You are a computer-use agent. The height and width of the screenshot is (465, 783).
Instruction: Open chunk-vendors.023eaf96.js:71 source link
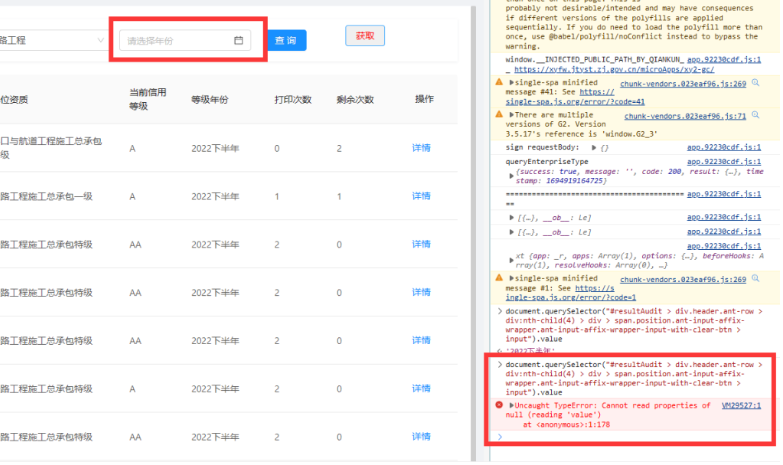click(x=685, y=116)
